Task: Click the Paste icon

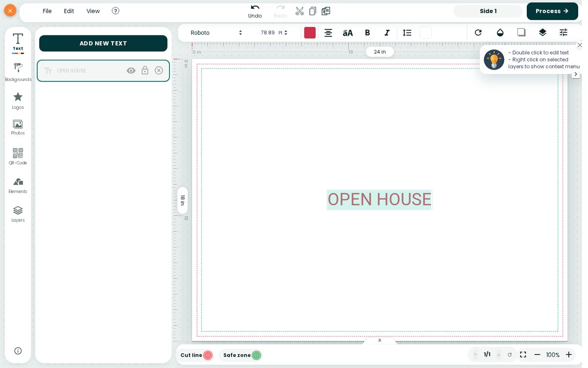Action: pyautogui.click(x=326, y=11)
